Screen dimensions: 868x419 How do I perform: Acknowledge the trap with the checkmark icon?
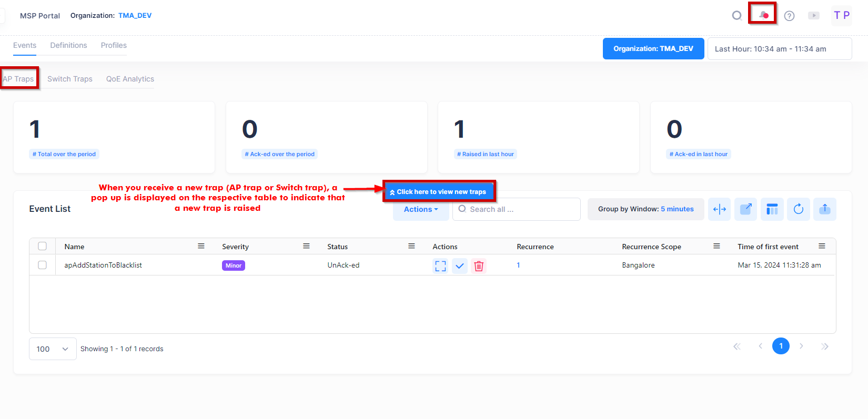tap(460, 266)
